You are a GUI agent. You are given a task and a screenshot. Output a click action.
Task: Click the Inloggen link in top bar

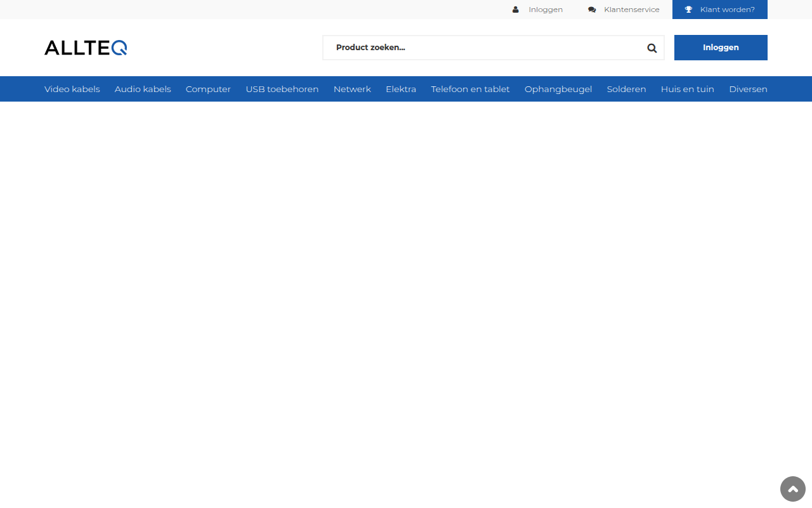point(546,10)
